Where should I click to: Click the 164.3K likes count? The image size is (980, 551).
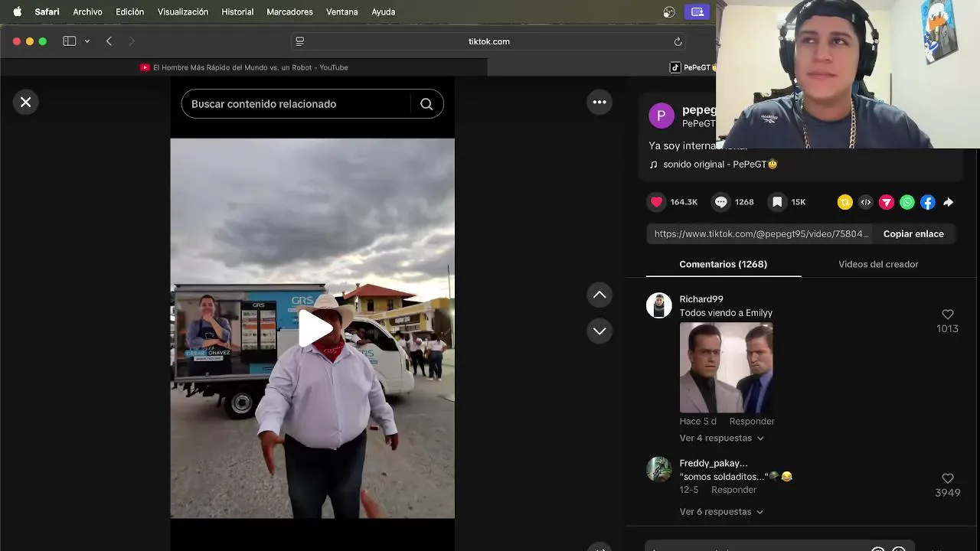click(x=684, y=202)
